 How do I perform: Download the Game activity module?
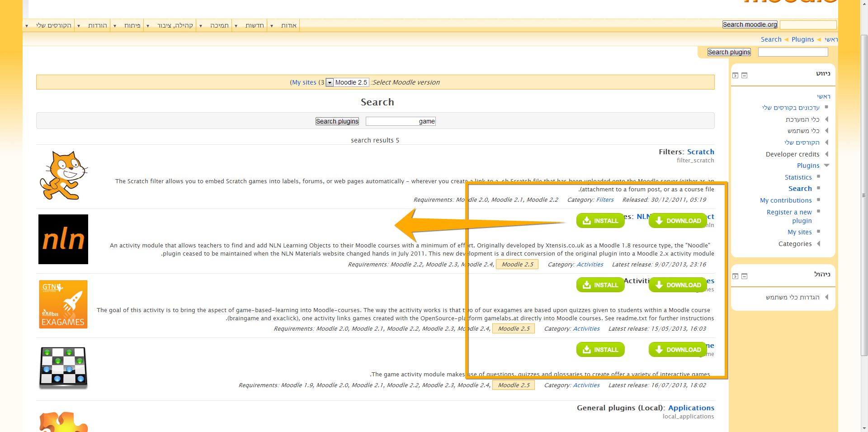click(678, 350)
